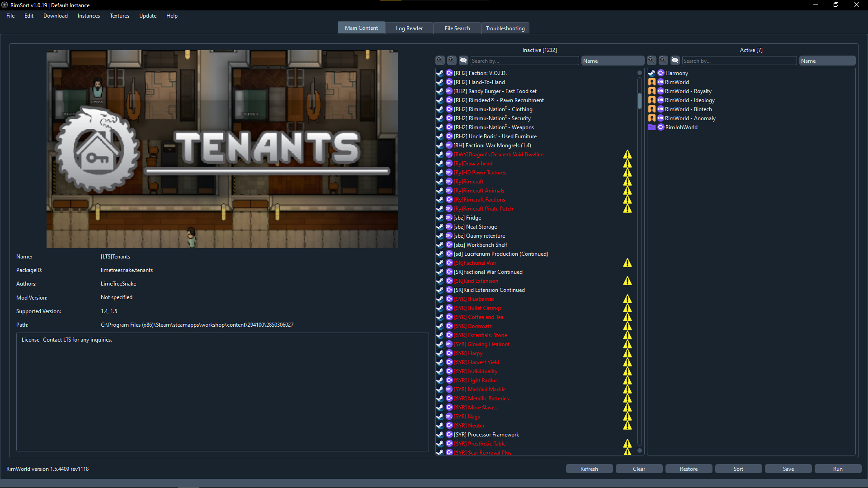Image resolution: width=868 pixels, height=488 pixels.
Task: Click the Steam icon beside [SYR] Processor Framework
Action: (x=440, y=434)
